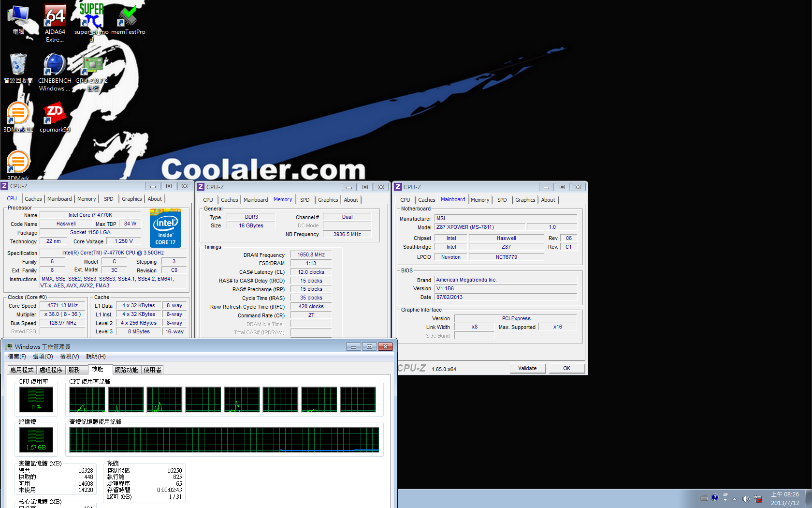Open the 選項(O) menu in Task Manager
Viewport: 812px width, 508px height.
pos(43,357)
